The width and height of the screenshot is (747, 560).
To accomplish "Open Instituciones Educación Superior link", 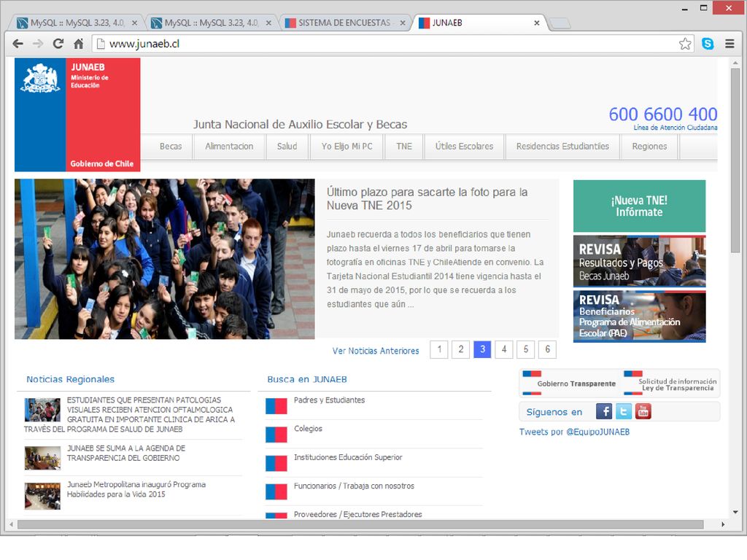I will coord(348,457).
